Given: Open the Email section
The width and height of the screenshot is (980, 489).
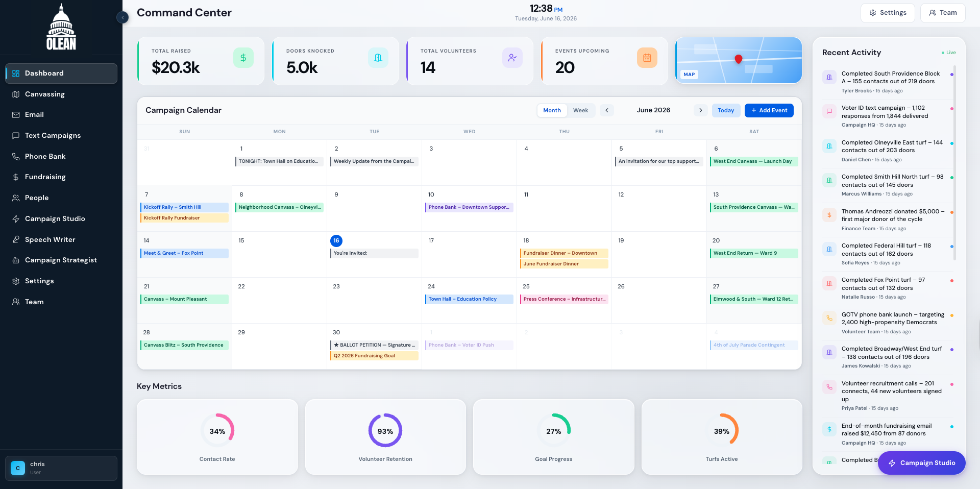Looking at the screenshot, I should (61, 115).
